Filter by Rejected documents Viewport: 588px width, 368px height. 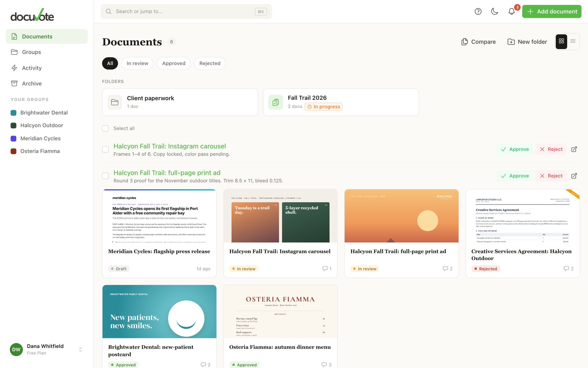click(210, 63)
